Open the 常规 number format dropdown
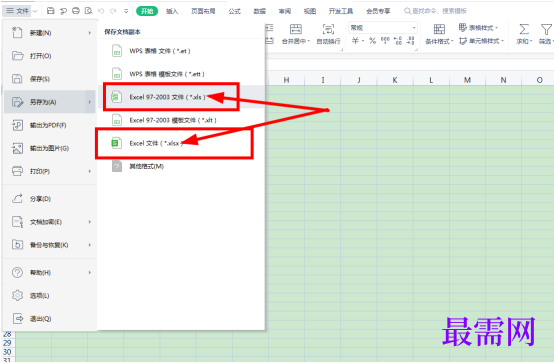Screen dimensions: 554x363 click(383, 28)
